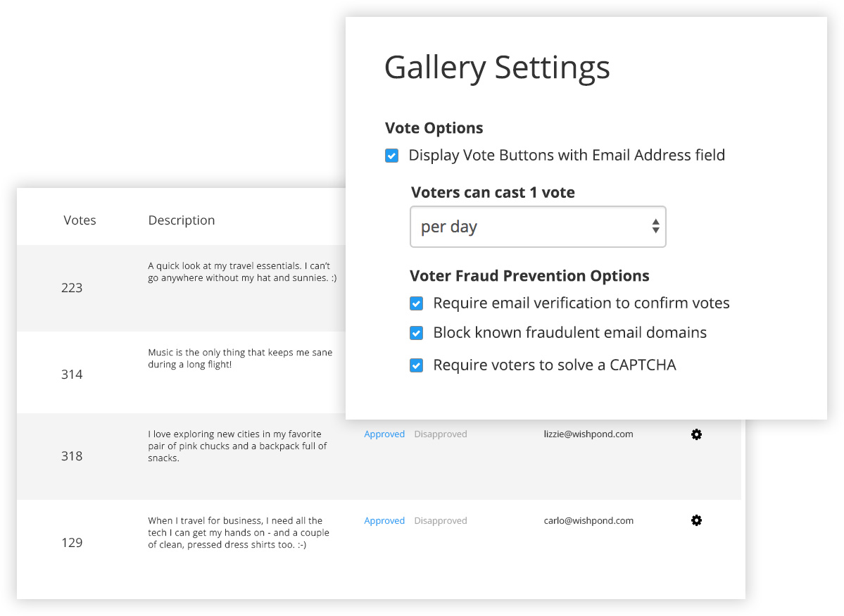
Task: Sort by the Votes column header
Action: click(x=80, y=220)
